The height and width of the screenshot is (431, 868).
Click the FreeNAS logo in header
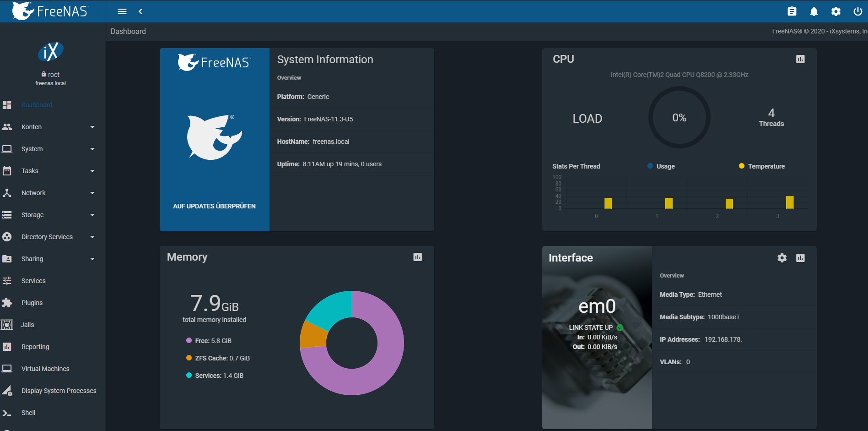coord(50,11)
